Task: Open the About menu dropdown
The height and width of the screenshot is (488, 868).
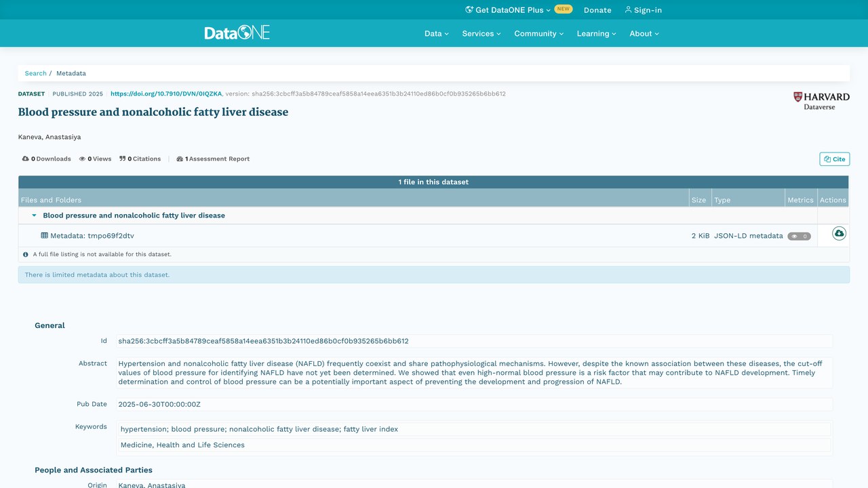Action: pos(644,33)
